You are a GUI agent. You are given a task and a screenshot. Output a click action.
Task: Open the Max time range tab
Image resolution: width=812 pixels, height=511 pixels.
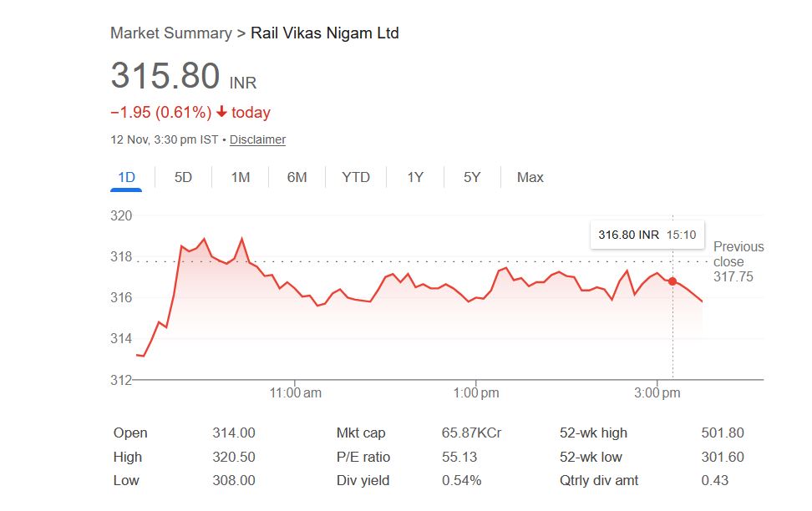[530, 177]
